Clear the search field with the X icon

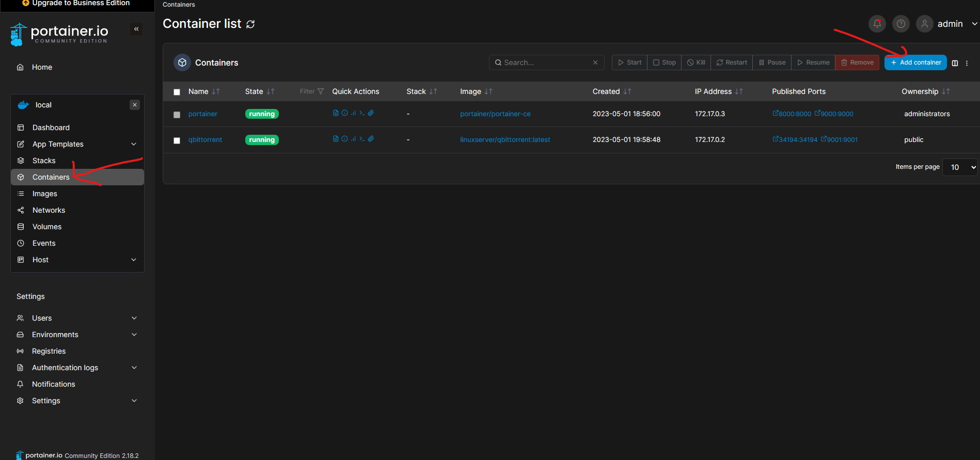point(595,62)
